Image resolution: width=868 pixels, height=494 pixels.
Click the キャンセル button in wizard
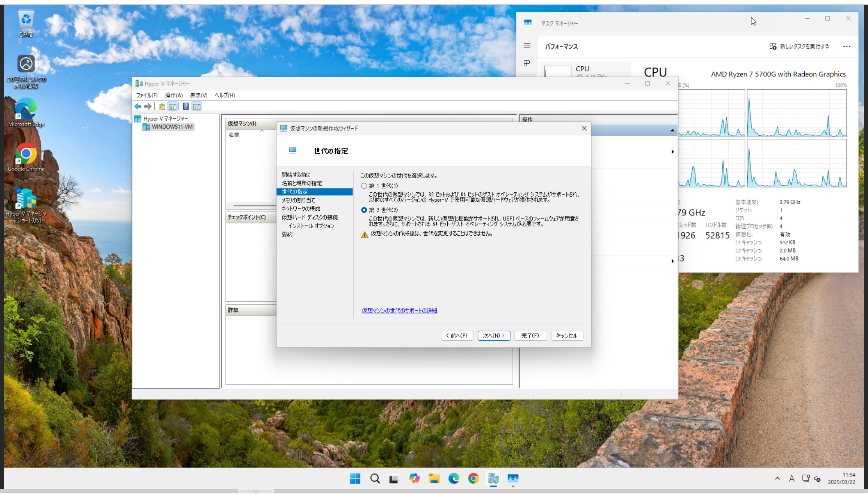(566, 335)
